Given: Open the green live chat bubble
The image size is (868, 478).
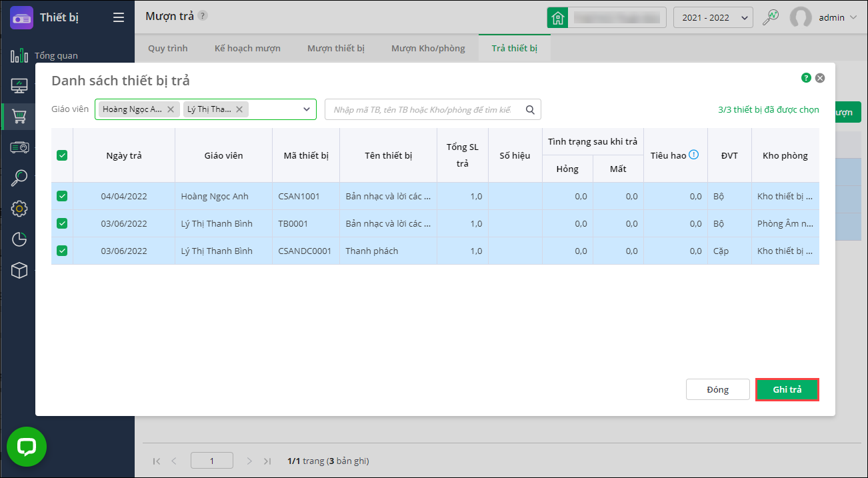Looking at the screenshot, I should 27,446.
